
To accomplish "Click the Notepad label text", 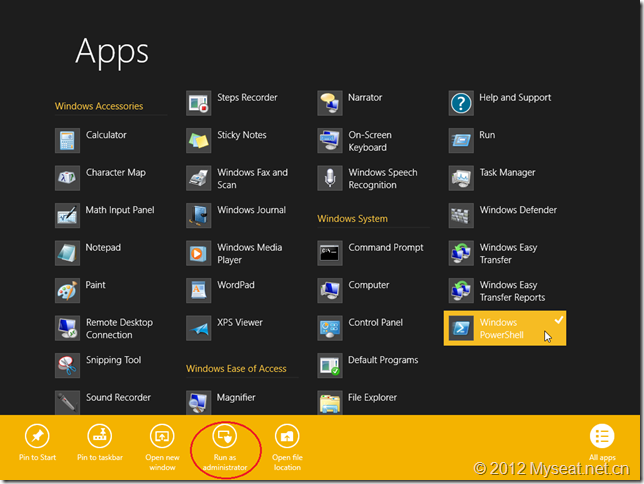I will (x=103, y=247).
